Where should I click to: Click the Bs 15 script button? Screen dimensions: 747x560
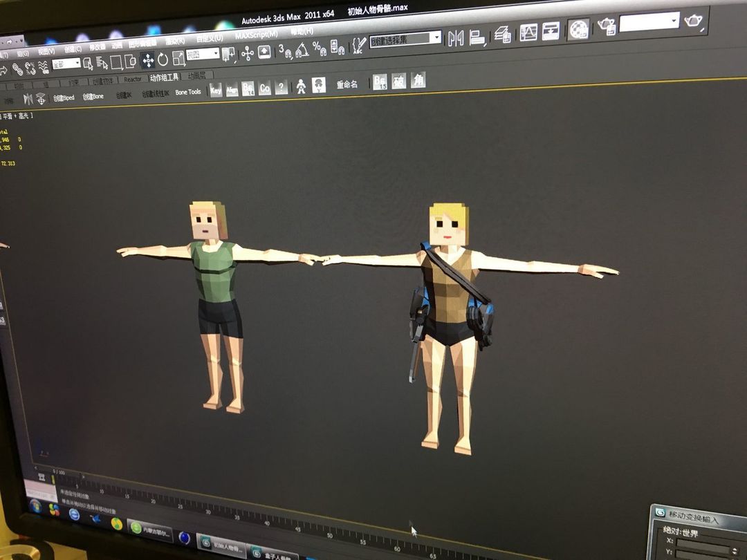[x=380, y=82]
